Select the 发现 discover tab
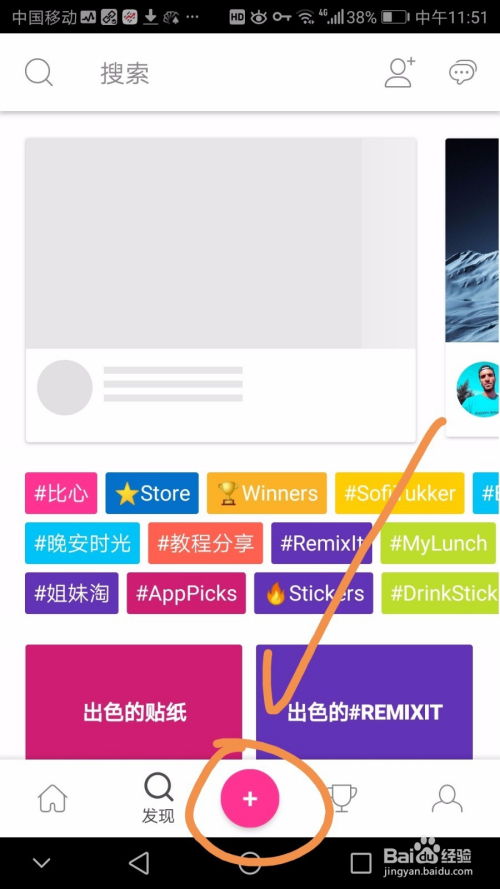Image resolution: width=500 pixels, height=889 pixels. point(158,799)
